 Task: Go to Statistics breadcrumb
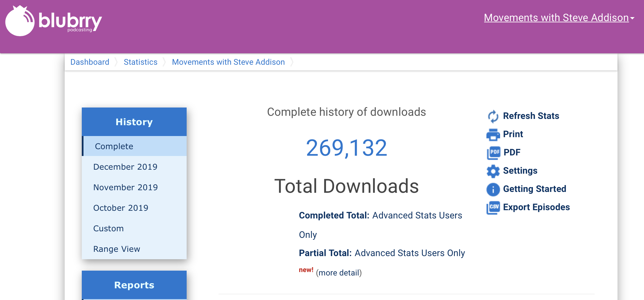(140, 62)
